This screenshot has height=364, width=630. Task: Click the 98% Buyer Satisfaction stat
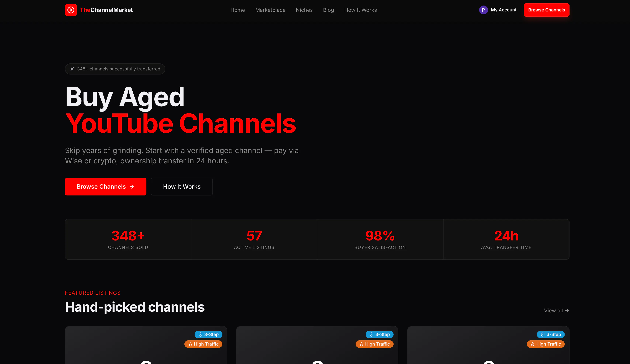point(380,239)
